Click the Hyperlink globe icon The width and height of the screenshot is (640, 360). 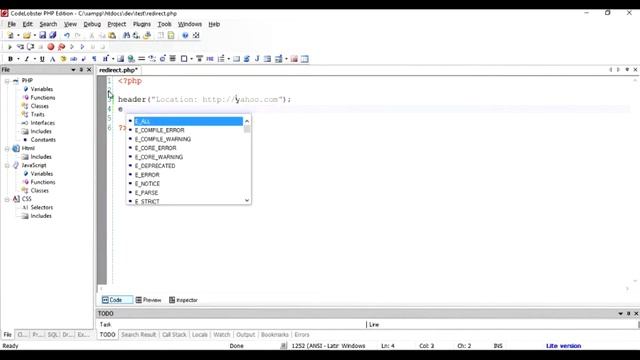(x=131, y=59)
